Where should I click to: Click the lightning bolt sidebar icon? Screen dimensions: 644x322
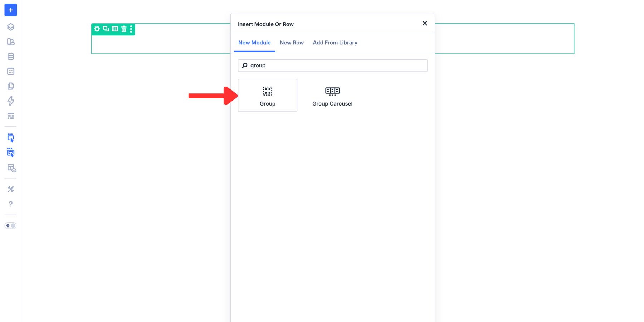(11, 101)
